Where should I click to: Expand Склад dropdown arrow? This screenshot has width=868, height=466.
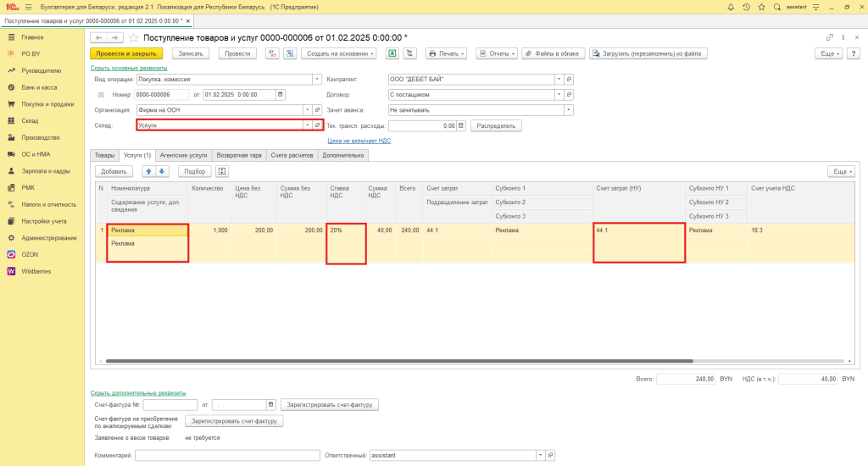(x=307, y=125)
